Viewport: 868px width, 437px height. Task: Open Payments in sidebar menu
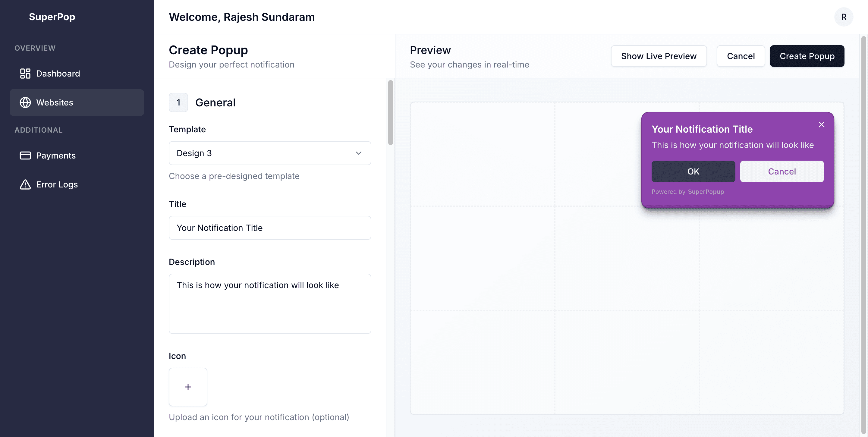[x=56, y=155]
